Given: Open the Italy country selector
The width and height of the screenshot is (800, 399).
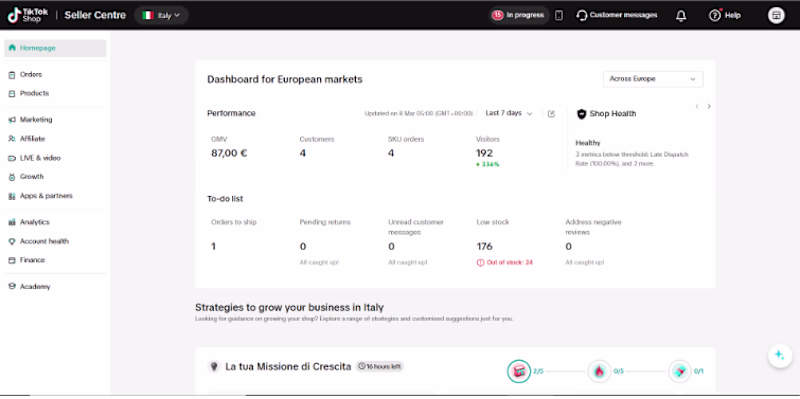Looking at the screenshot, I should pos(161,15).
